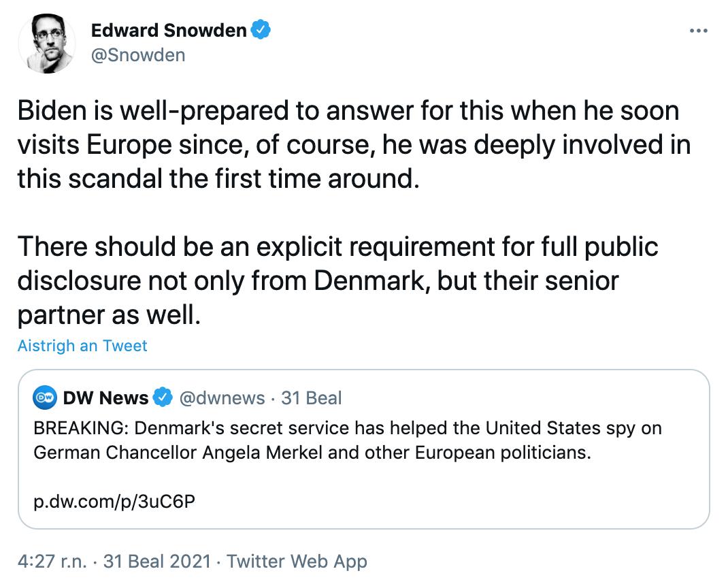728x584 pixels.
Task: Open the Edward Snowden display name link
Action: [x=168, y=30]
